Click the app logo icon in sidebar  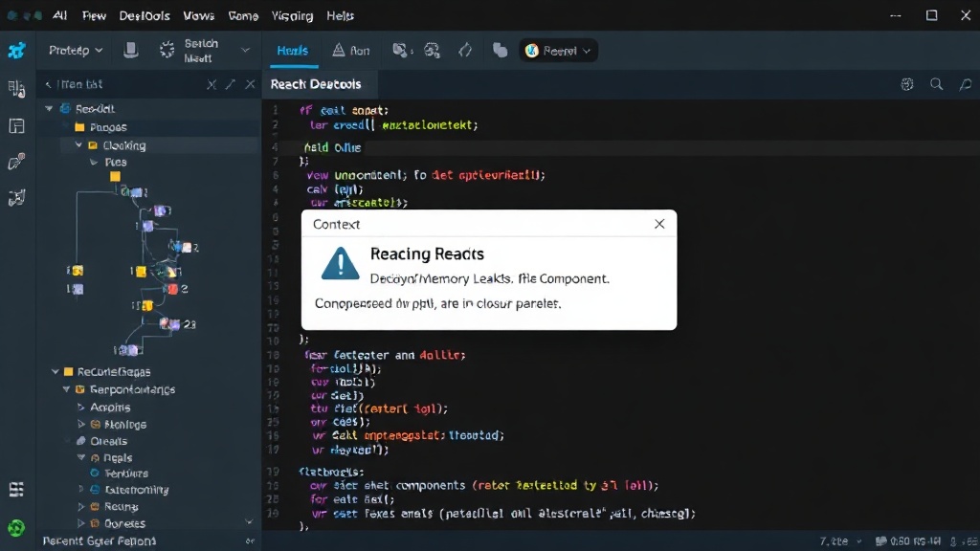tap(17, 51)
